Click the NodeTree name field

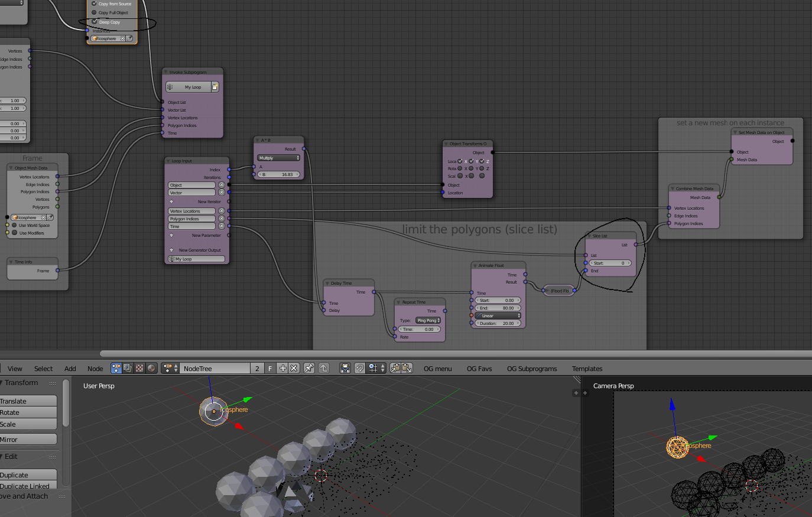(x=215, y=368)
